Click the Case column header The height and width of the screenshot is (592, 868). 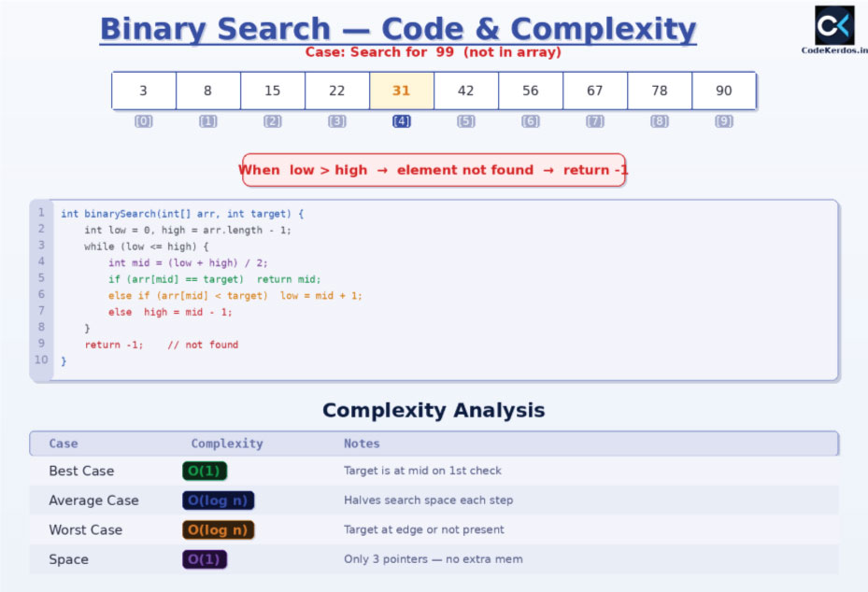[x=64, y=444]
